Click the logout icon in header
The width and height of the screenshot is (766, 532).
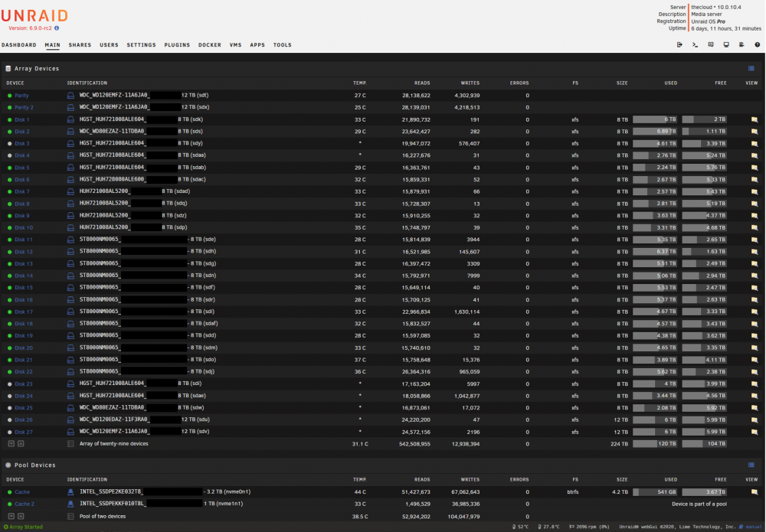click(x=679, y=44)
